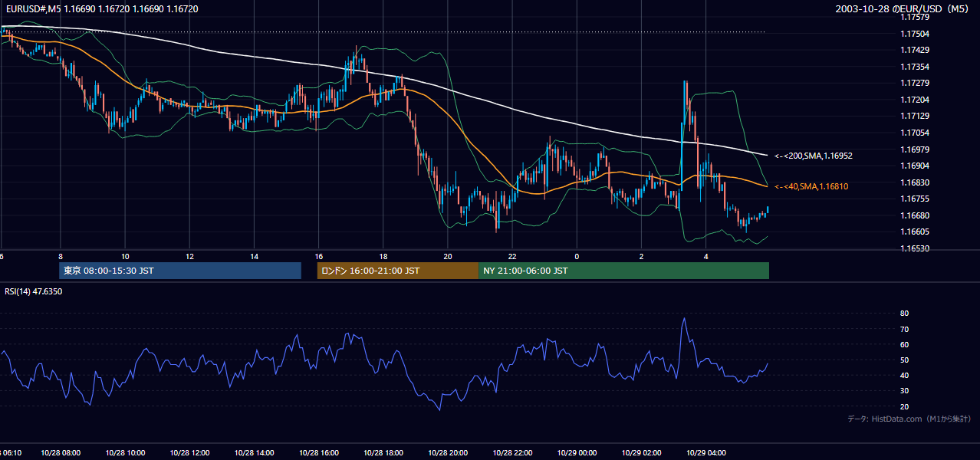Click price axis value 1.17579

[x=915, y=17]
